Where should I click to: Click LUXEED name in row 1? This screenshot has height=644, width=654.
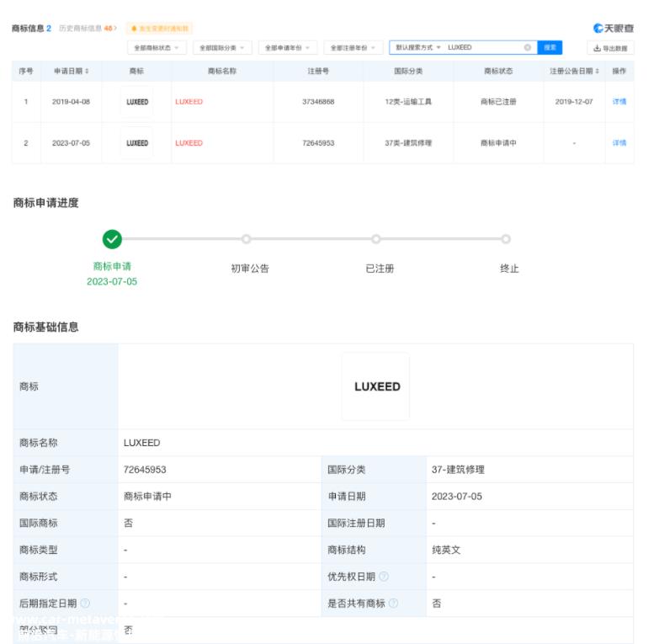point(189,102)
